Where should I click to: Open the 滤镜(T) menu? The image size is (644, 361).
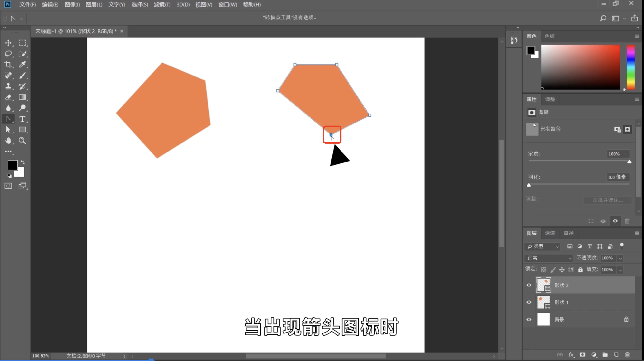point(162,4)
